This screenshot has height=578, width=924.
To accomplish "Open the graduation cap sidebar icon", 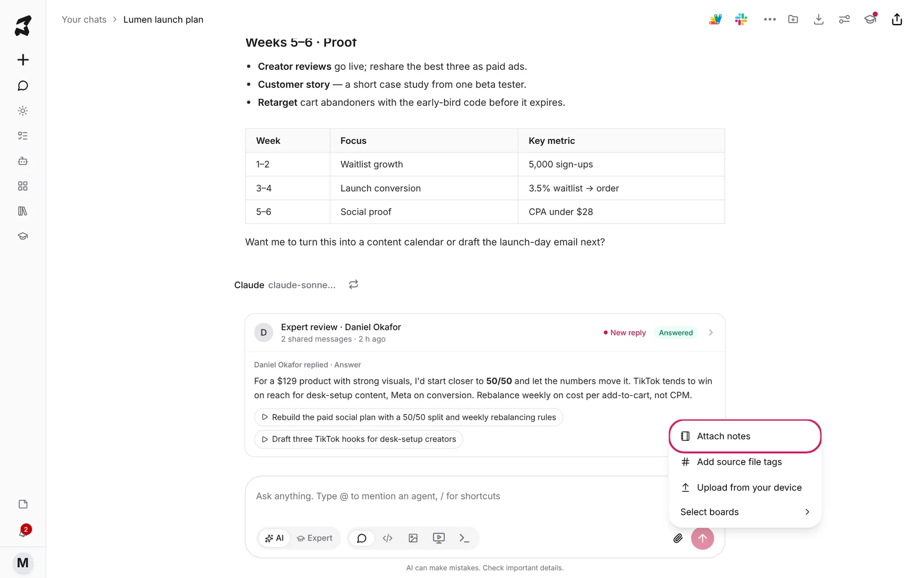I will pos(23,236).
